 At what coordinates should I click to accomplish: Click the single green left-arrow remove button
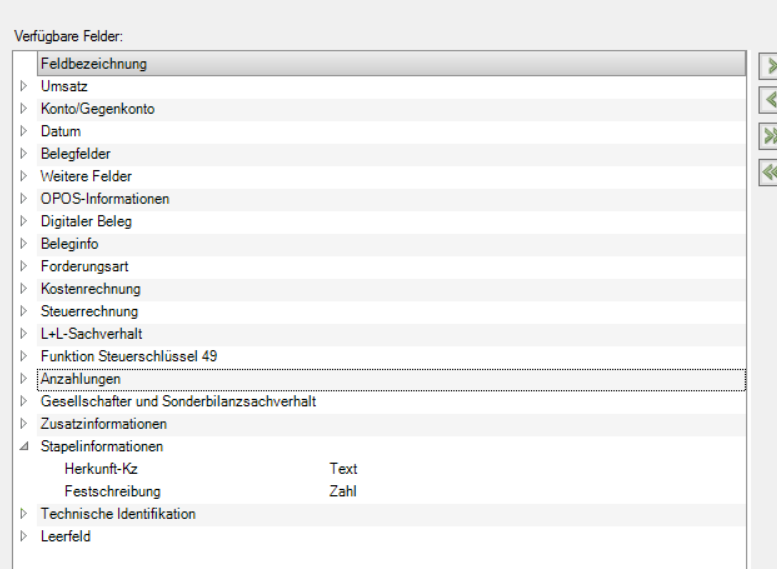pos(768,100)
